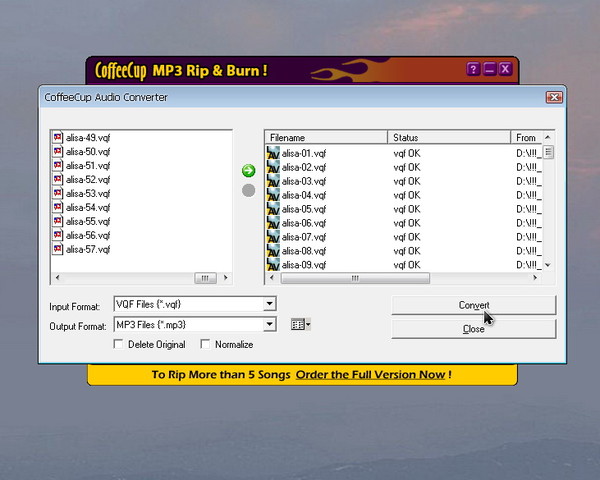Click the file icon next to alisa-52.vqf
Viewport: 600px width, 480px height.
point(58,179)
